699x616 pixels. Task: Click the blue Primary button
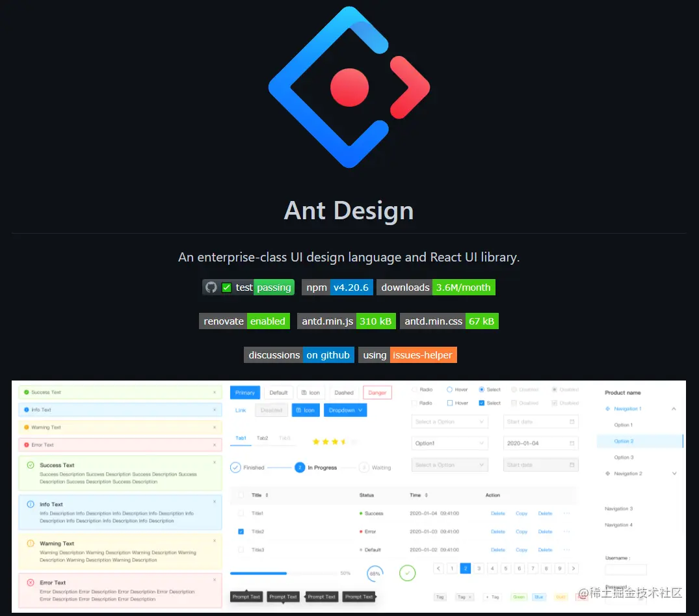[244, 392]
